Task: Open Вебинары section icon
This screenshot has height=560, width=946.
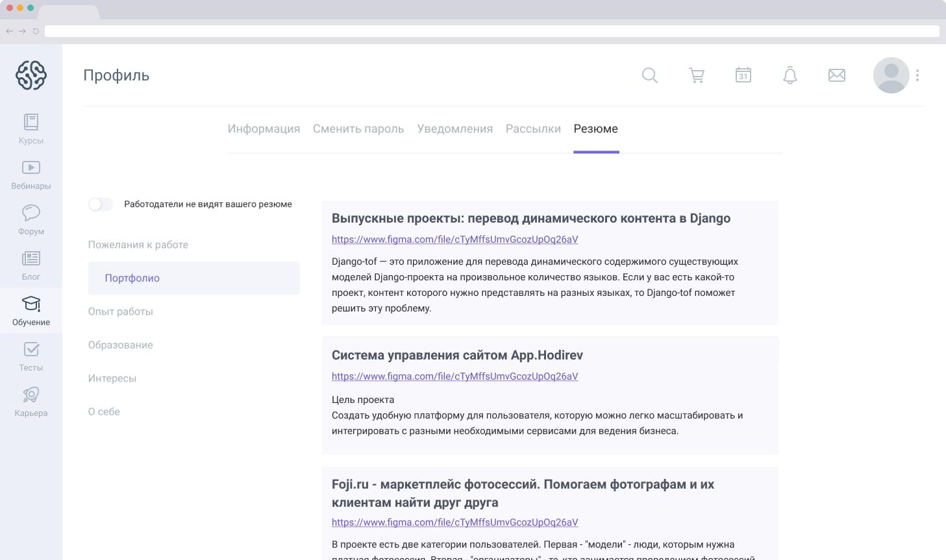Action: point(31,167)
